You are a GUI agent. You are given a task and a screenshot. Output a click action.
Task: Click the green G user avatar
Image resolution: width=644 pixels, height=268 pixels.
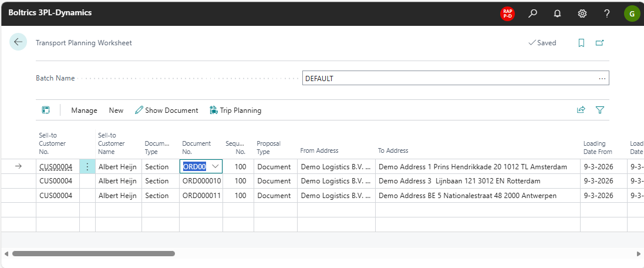tap(632, 13)
